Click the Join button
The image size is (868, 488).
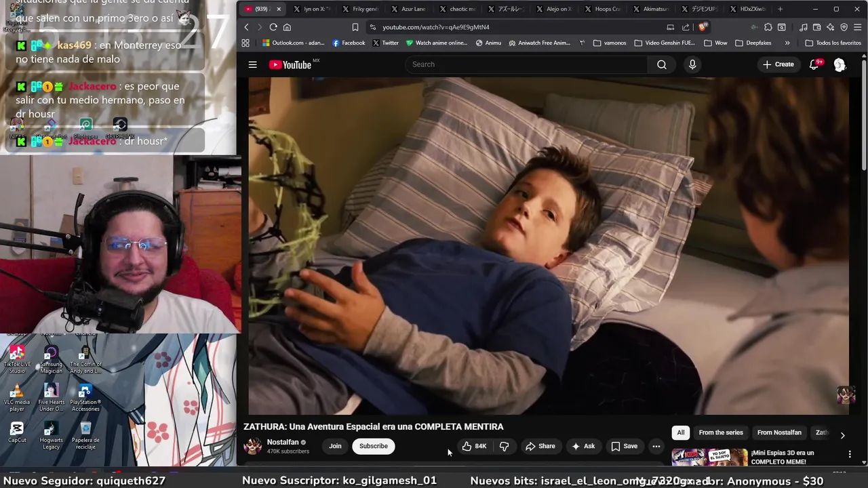pyautogui.click(x=335, y=446)
